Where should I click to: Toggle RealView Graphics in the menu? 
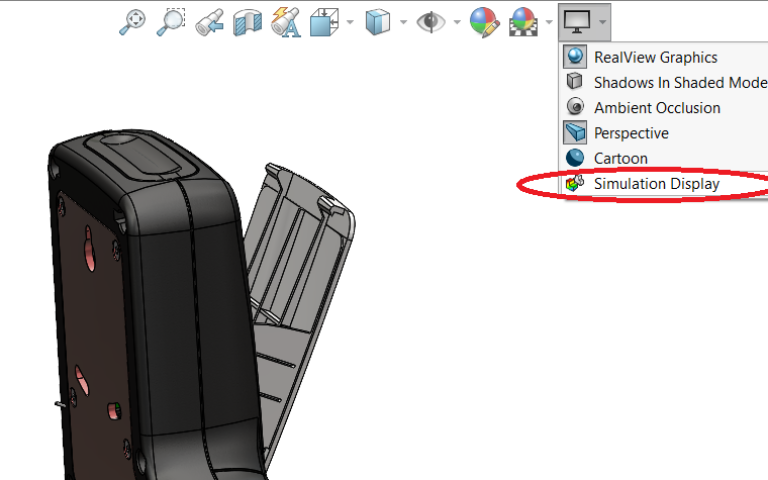(655, 58)
